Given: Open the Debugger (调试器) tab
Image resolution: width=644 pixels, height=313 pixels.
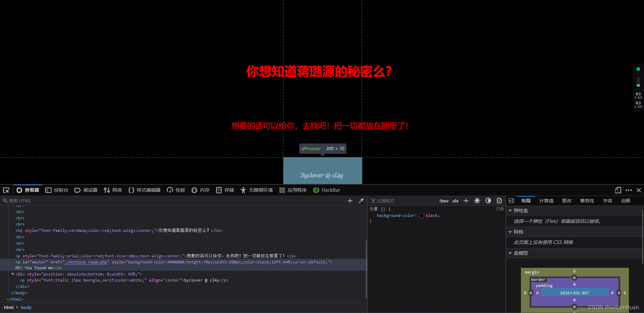Looking at the screenshot, I should click(x=86, y=190).
